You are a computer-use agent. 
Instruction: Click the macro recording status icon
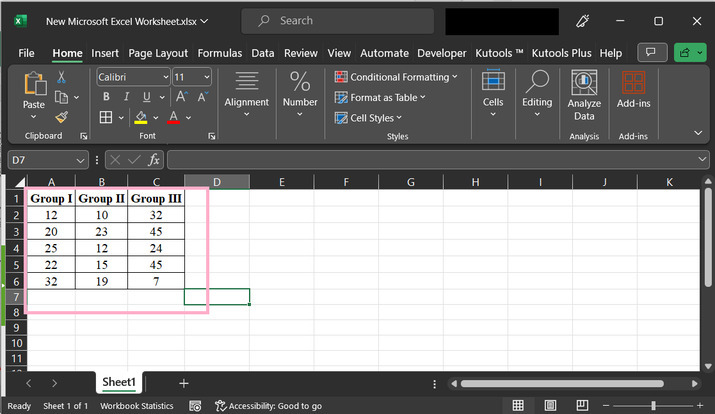click(195, 406)
